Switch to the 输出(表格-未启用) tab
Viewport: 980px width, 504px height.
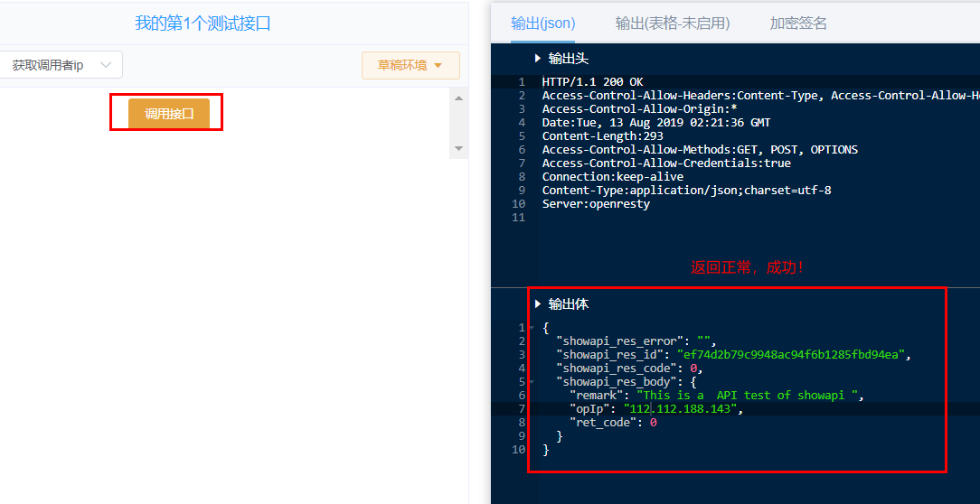coord(673,23)
